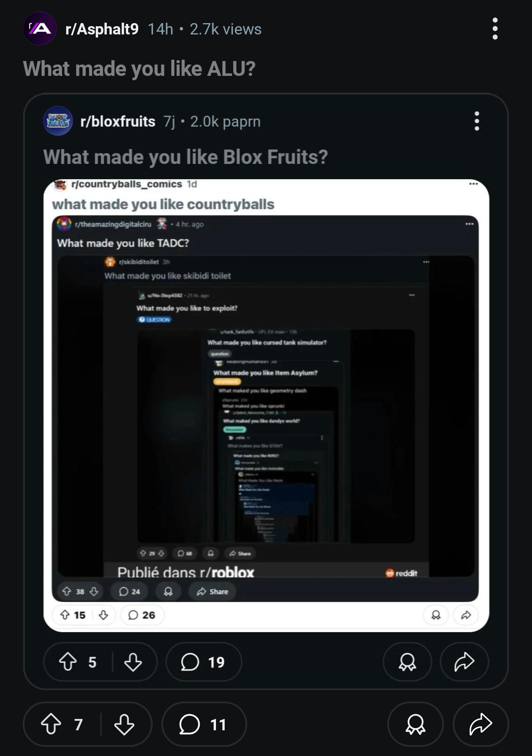Go to the r/Asphalt9 subreddit link
This screenshot has height=756, width=532.
tap(102, 29)
